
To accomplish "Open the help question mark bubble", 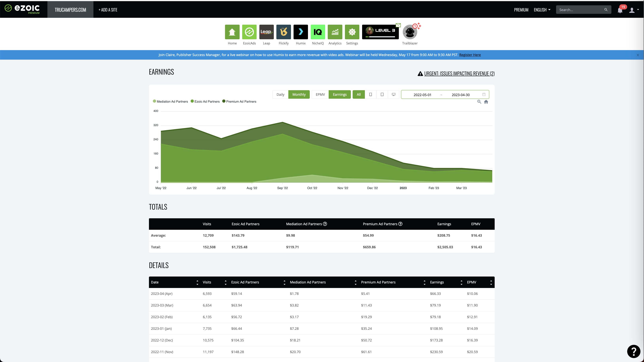I will [634, 351].
